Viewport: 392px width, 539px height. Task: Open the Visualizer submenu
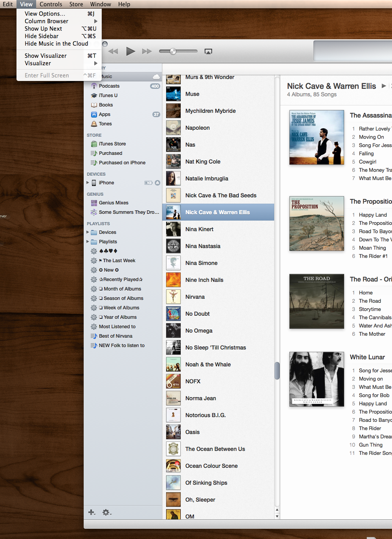[59, 63]
